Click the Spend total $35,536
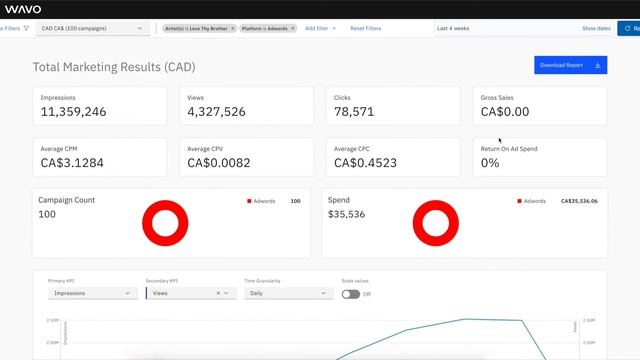The height and width of the screenshot is (360, 640). (347, 214)
